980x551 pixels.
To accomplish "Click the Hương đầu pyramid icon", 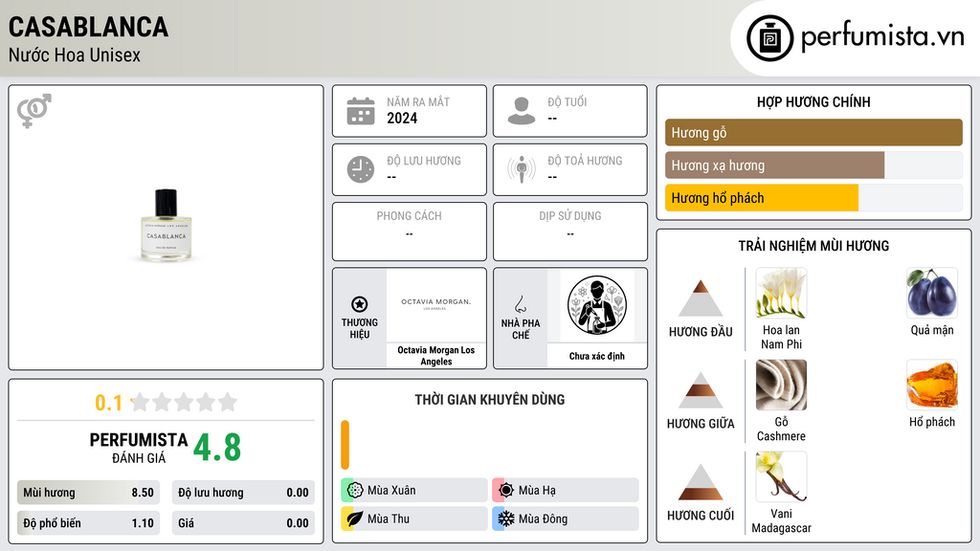I will 701,298.
